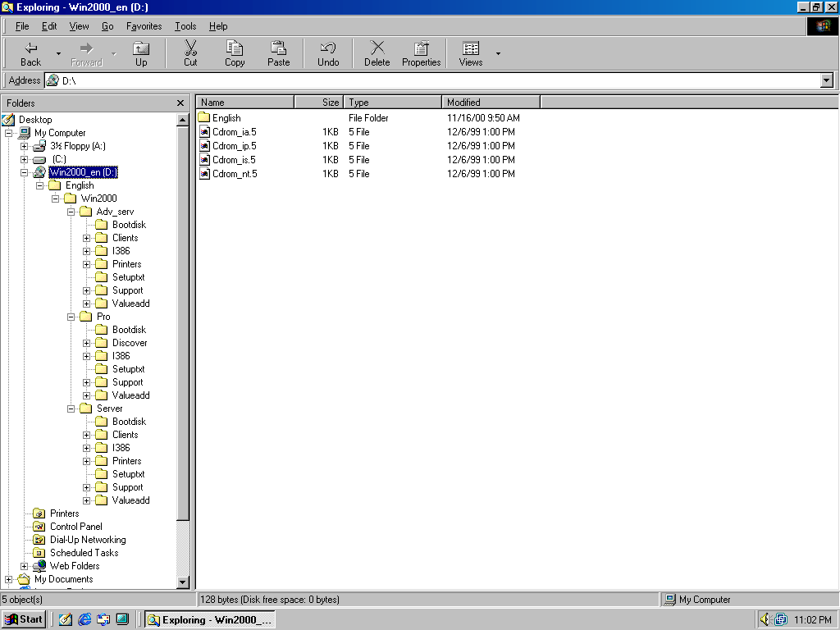Click the 11/16/00 9:50 AM modified date
Image resolution: width=840 pixels, height=630 pixels.
point(483,118)
